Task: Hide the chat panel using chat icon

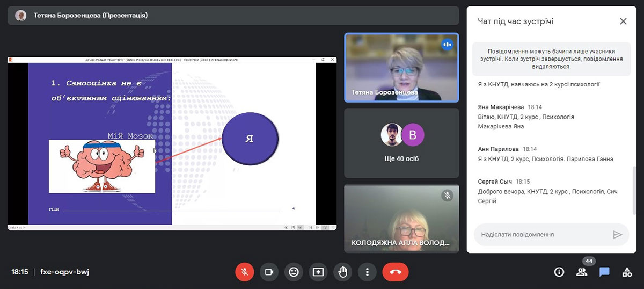Action: 604,272
